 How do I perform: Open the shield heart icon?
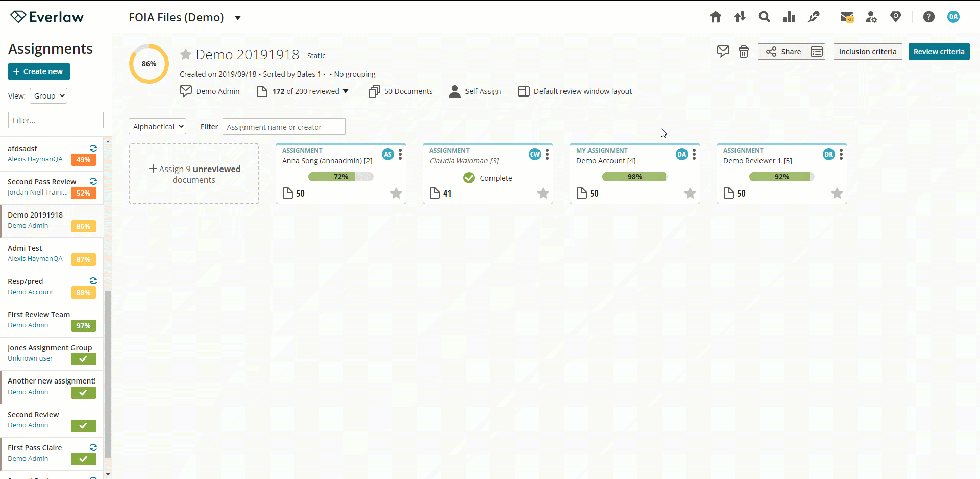tap(896, 17)
